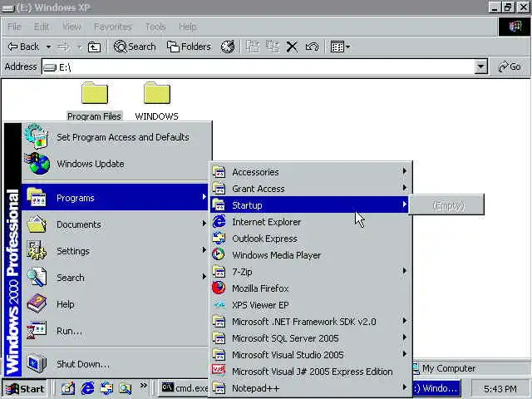Launch Outlook Express from Programs menu
532x399 pixels.
tap(309, 239)
